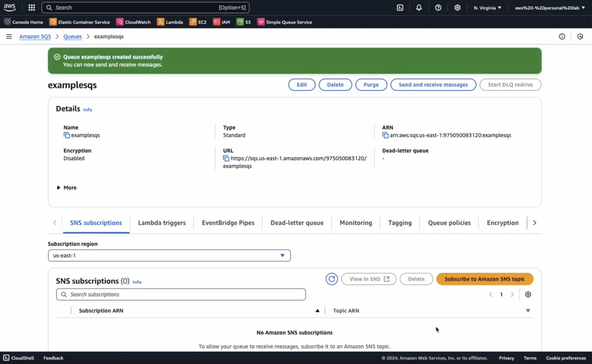Expand the More details section
Viewport: 592px width, 364px height.
[x=66, y=188]
